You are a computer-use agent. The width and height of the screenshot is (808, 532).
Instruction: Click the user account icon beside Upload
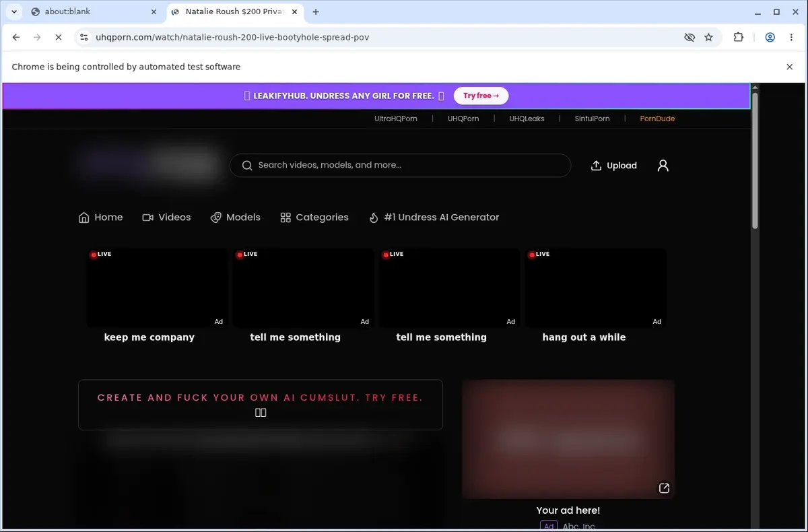tap(663, 166)
